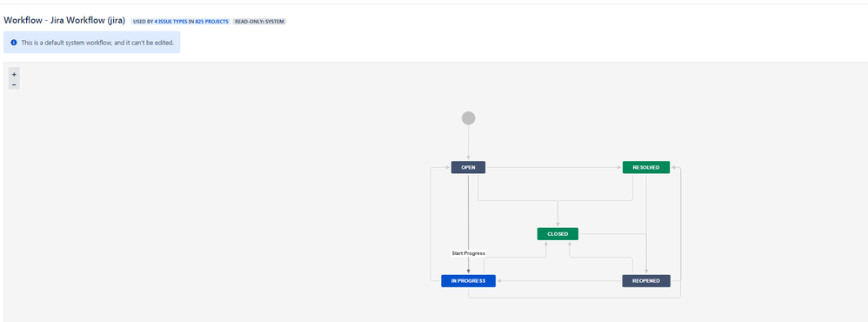Click the info icon in the system workflow notice
Viewport: 868px width, 322px height.
coord(14,42)
